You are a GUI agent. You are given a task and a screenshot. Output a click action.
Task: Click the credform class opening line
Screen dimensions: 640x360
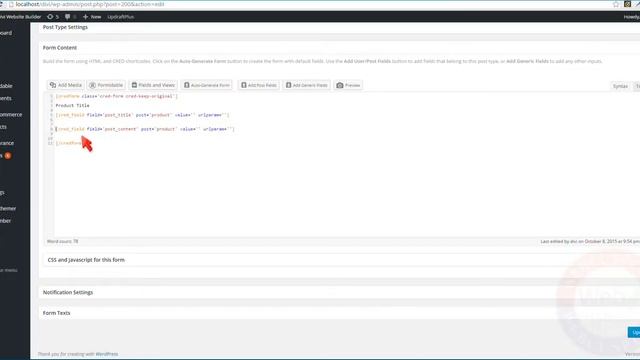coord(116,96)
